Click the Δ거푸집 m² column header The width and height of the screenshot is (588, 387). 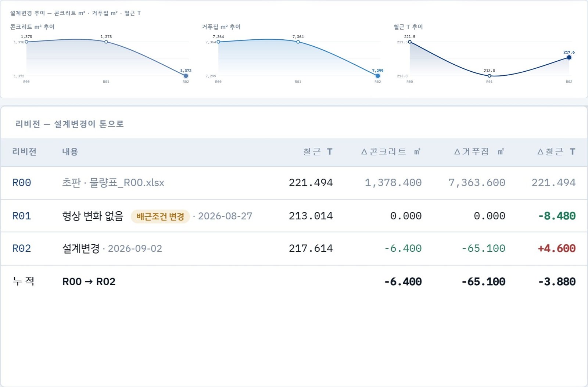coord(479,152)
